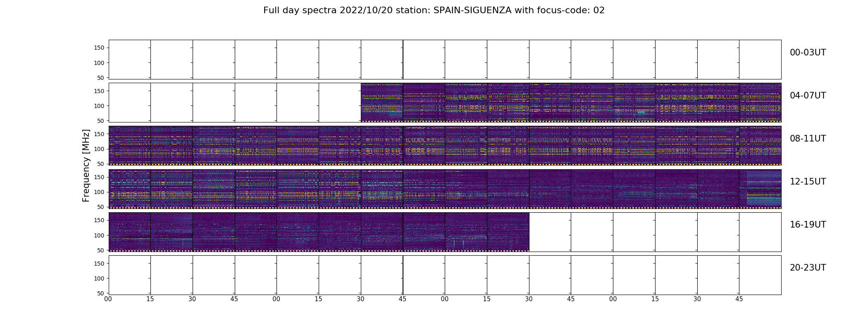868x331 pixels.
Task: Click the empty 00-03UT spectrum panel
Action: [445, 60]
